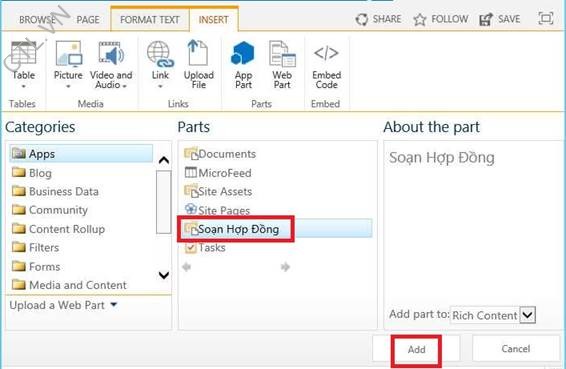Switch to the BROWSE tab
Image resolution: width=566 pixels, height=369 pixels.
tap(37, 19)
